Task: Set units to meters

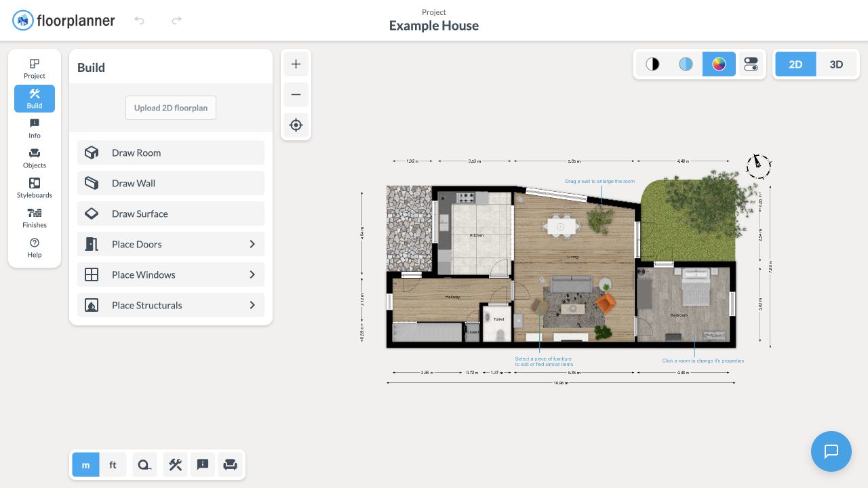Action: coord(85,465)
